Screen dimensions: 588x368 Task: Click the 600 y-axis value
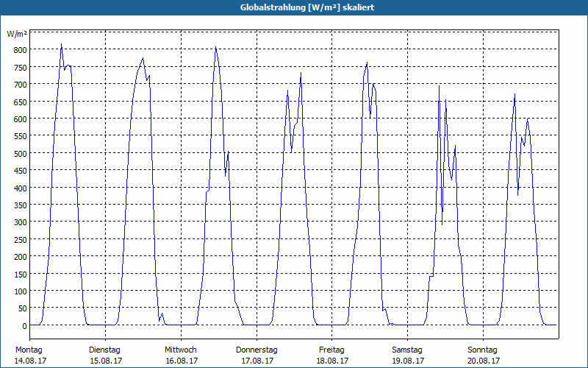(x=21, y=119)
